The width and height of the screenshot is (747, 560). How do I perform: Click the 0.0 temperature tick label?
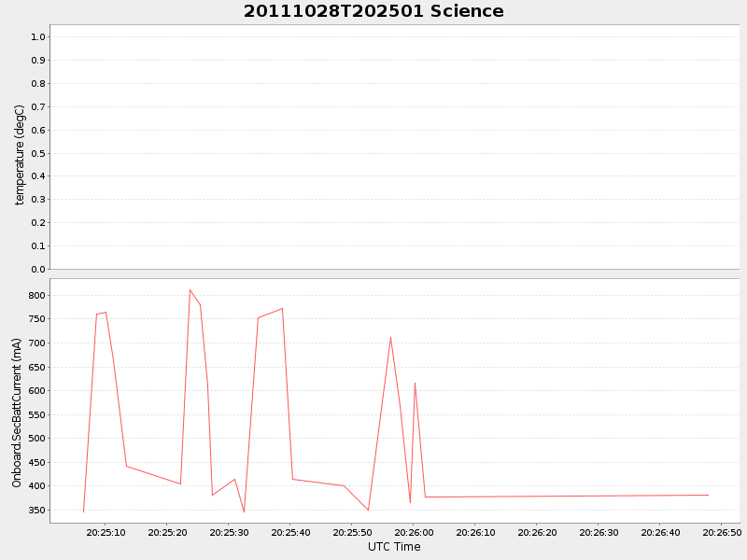[x=38, y=269]
